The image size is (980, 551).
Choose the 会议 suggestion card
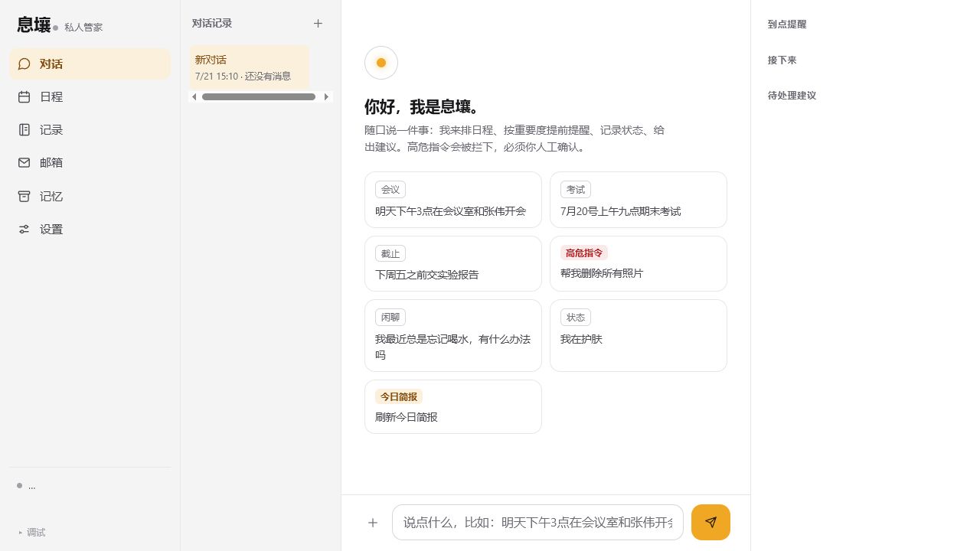453,200
